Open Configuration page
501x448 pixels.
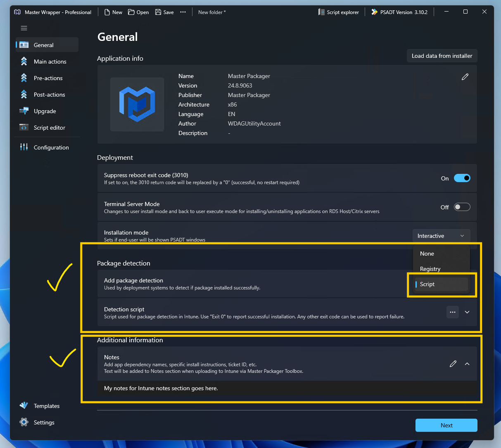[x=47, y=147]
